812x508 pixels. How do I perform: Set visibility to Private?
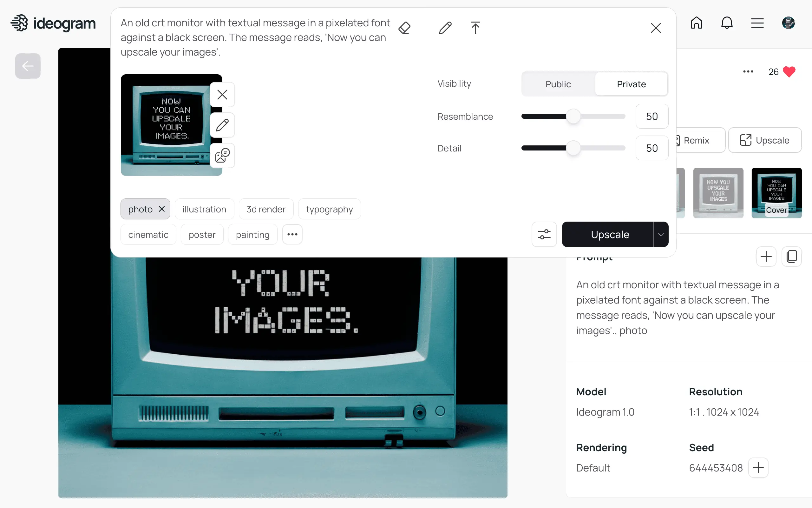631,84
